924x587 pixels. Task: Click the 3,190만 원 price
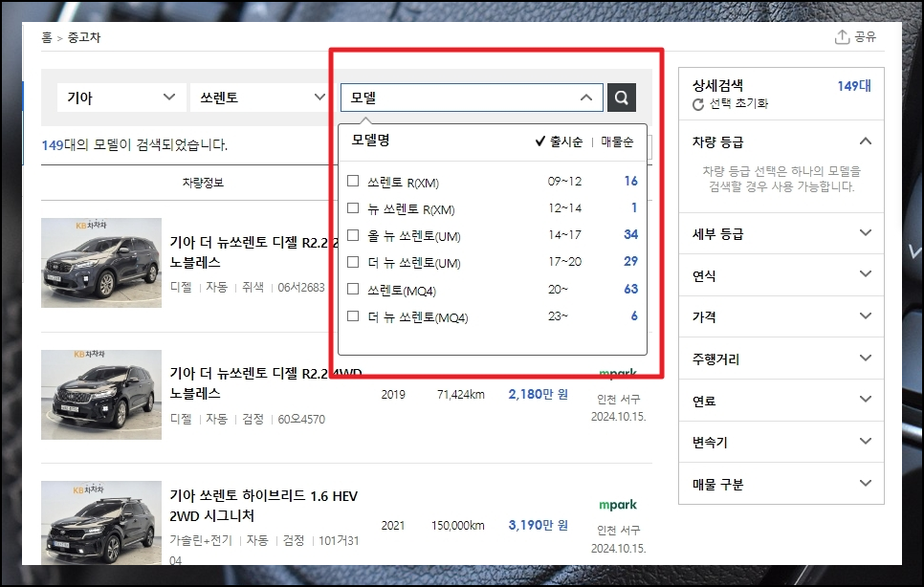pyautogui.click(x=538, y=525)
